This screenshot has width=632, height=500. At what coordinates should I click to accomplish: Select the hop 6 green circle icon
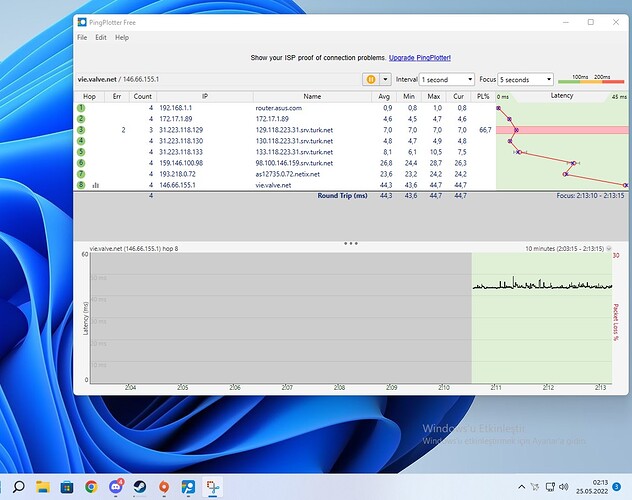pos(81,163)
